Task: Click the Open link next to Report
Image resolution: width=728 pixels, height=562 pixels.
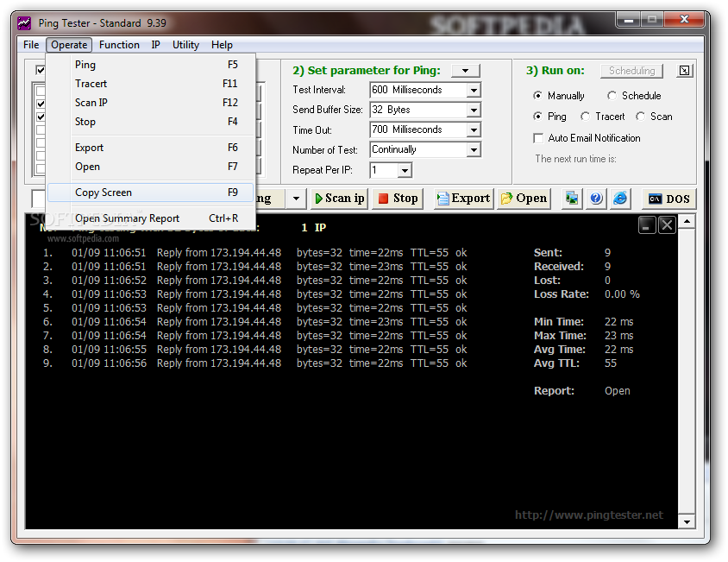Action: pos(617,391)
